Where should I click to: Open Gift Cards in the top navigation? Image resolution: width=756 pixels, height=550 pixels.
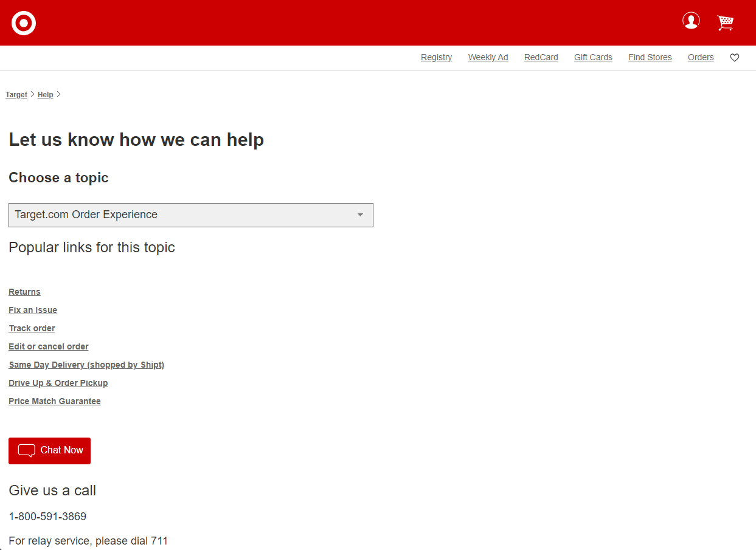[593, 57]
